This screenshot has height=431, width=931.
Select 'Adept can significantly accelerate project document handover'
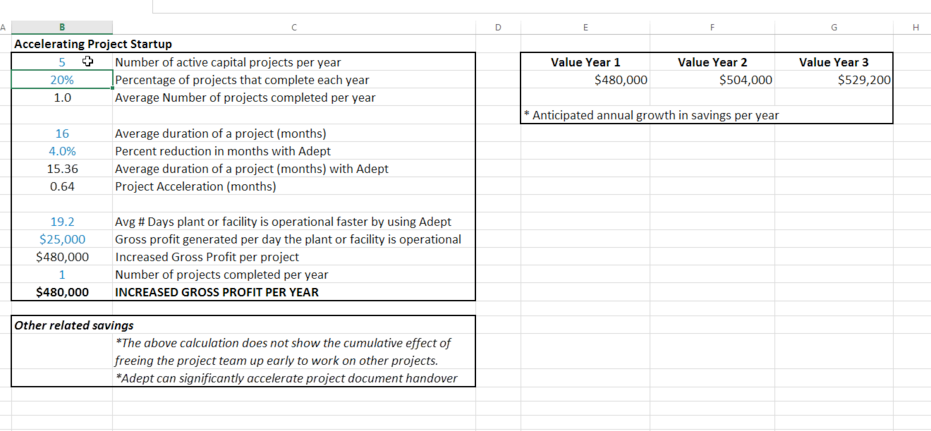[286, 378]
